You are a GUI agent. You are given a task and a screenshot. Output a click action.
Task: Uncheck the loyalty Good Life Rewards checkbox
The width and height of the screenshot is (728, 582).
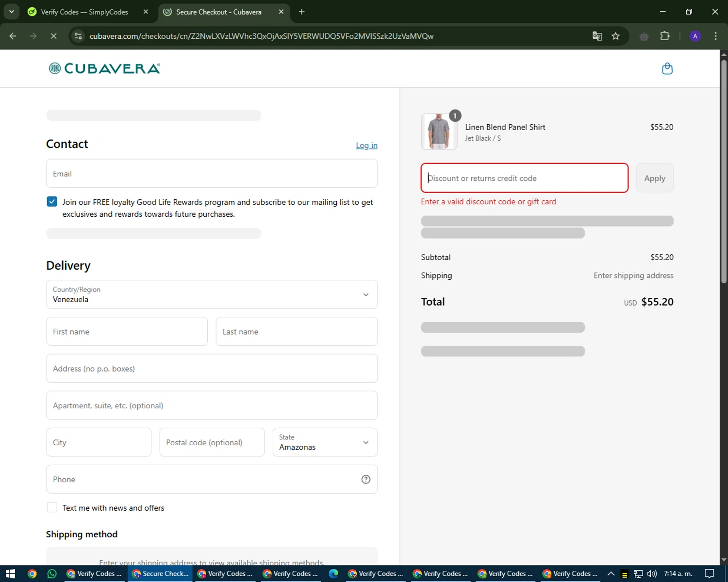click(x=52, y=202)
